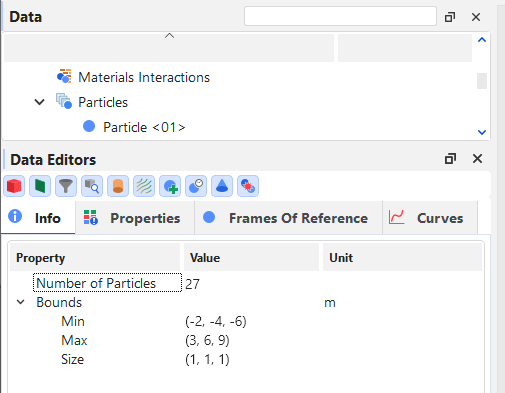The height and width of the screenshot is (393, 505).
Task: Undock the Data Editors panel
Action: [451, 159]
